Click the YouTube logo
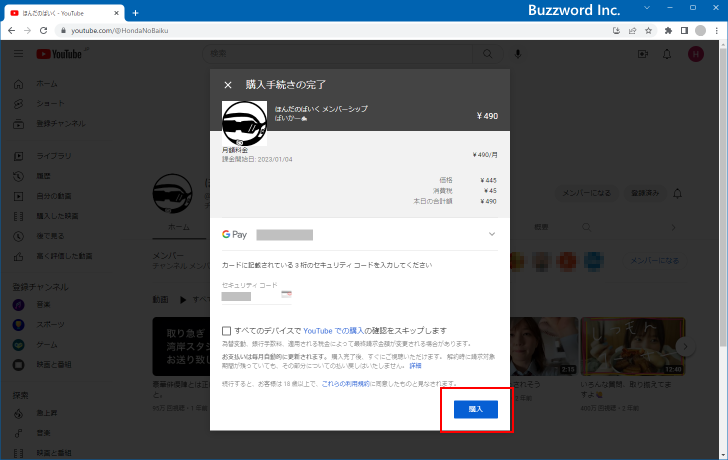Image resolution: width=728 pixels, height=460 pixels. pyautogui.click(x=59, y=54)
